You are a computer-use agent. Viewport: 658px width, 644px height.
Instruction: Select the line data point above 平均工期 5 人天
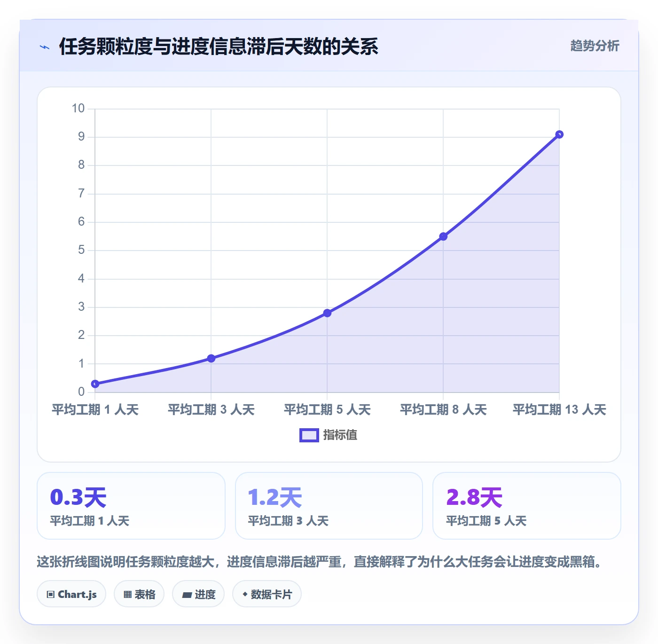327,313
